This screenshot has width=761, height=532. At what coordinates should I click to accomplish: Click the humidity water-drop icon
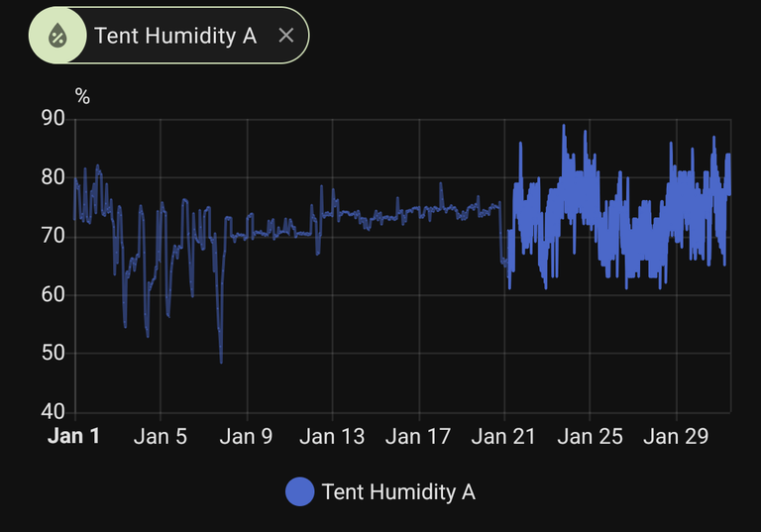(x=58, y=36)
